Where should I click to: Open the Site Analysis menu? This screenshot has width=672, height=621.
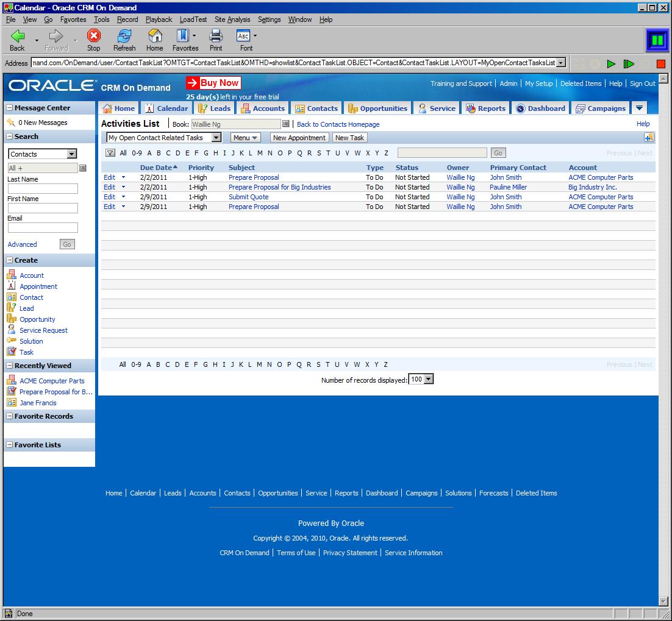pyautogui.click(x=232, y=20)
